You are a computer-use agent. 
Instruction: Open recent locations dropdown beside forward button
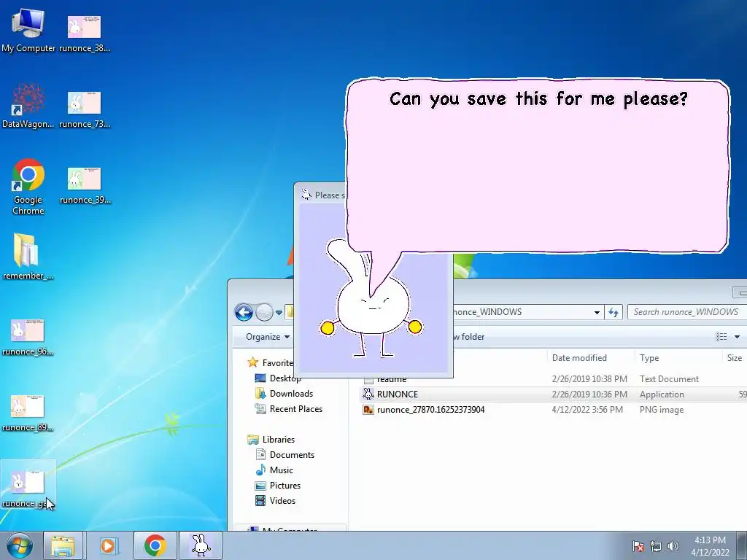click(x=279, y=313)
